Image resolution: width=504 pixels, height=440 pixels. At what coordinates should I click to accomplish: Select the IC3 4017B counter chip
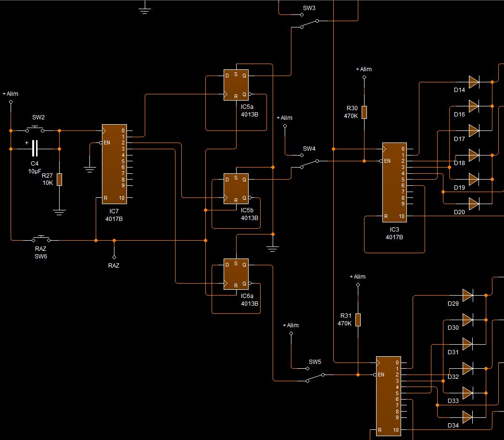coord(394,182)
